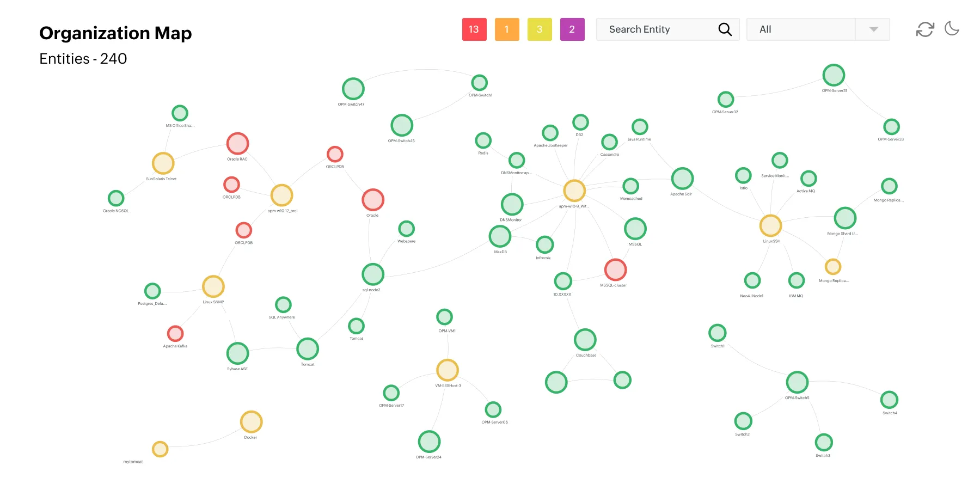Screen dimensions: 980x490
Task: Click the refresh map icon
Action: 924,29
